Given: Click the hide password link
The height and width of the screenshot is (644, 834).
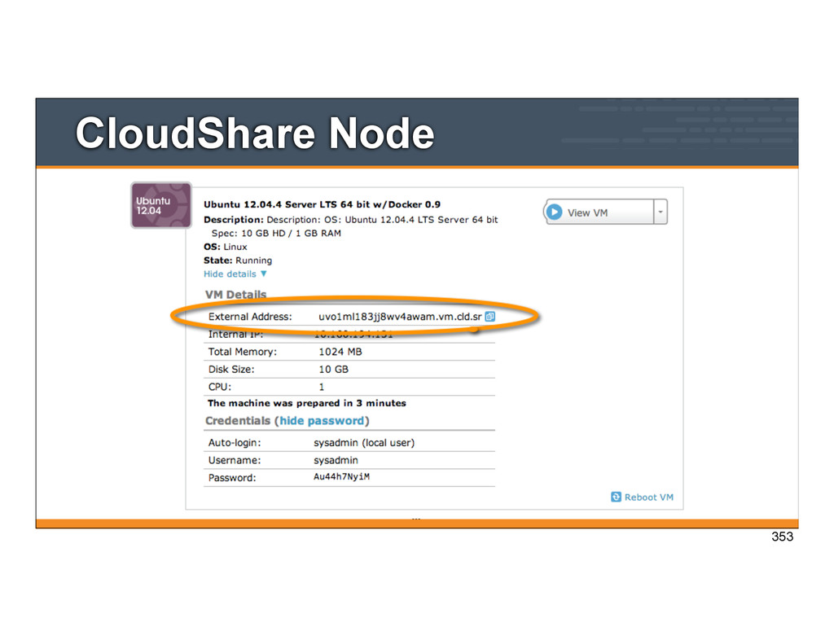Looking at the screenshot, I should (322, 421).
